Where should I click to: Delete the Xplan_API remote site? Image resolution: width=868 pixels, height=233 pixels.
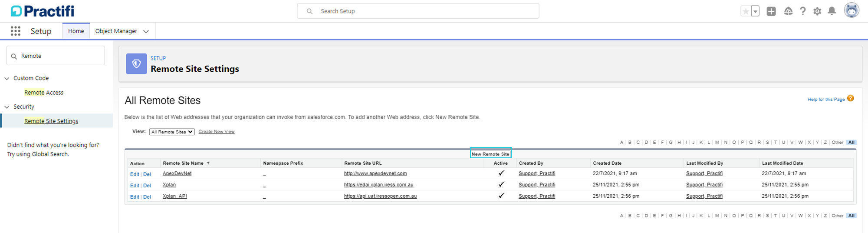[x=147, y=197]
